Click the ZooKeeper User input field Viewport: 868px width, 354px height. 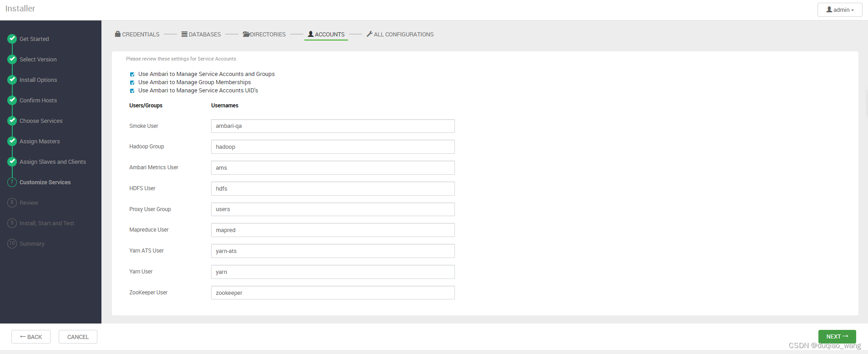(x=333, y=293)
